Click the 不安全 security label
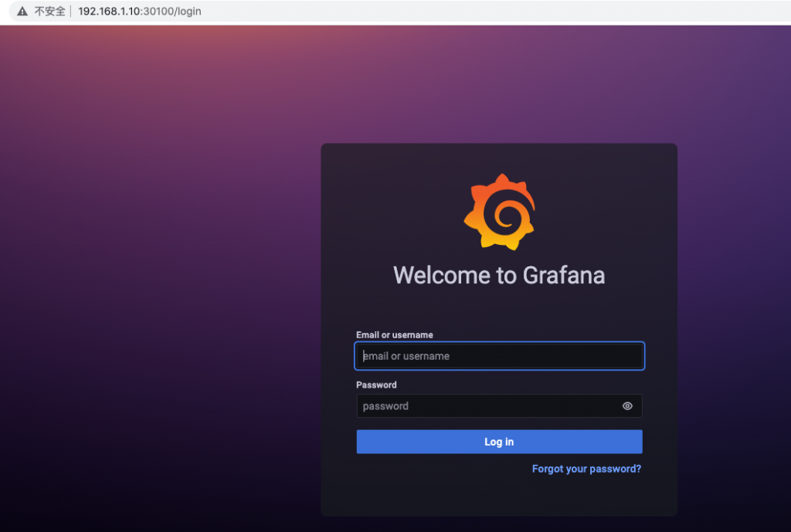 [x=50, y=11]
